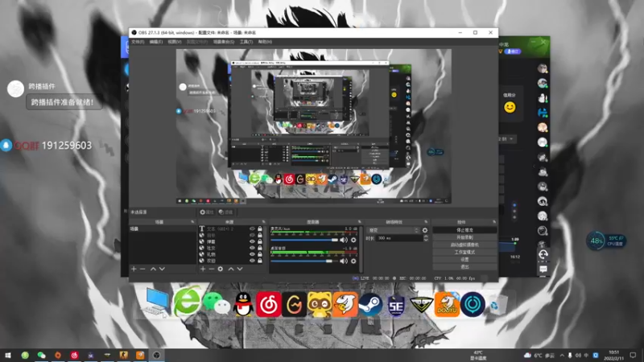Move the selected source down

[x=240, y=269]
